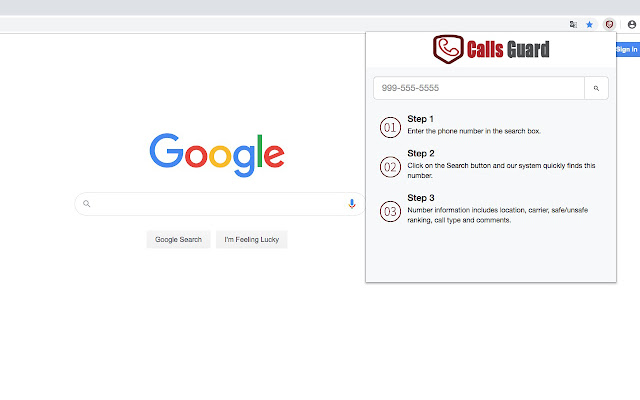The image size is (640, 400).
Task: Click the blue Sign in button
Action: click(x=627, y=49)
